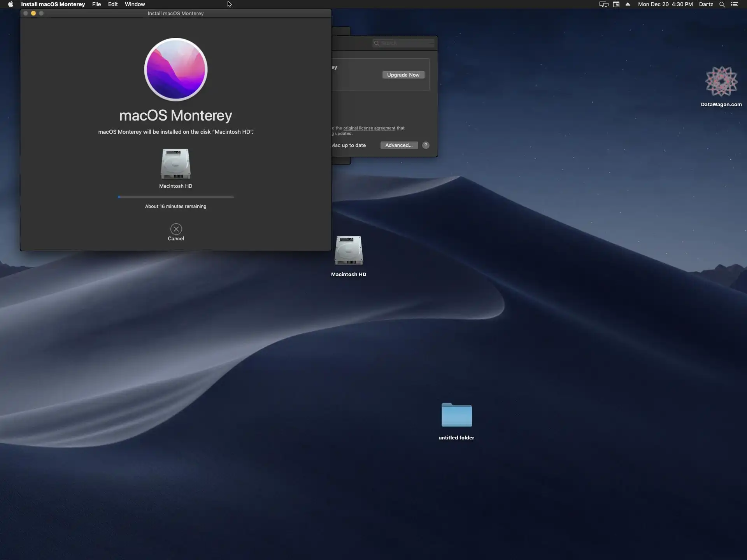The width and height of the screenshot is (747, 560).
Task: Click the Advanced... button
Action: [x=399, y=145]
